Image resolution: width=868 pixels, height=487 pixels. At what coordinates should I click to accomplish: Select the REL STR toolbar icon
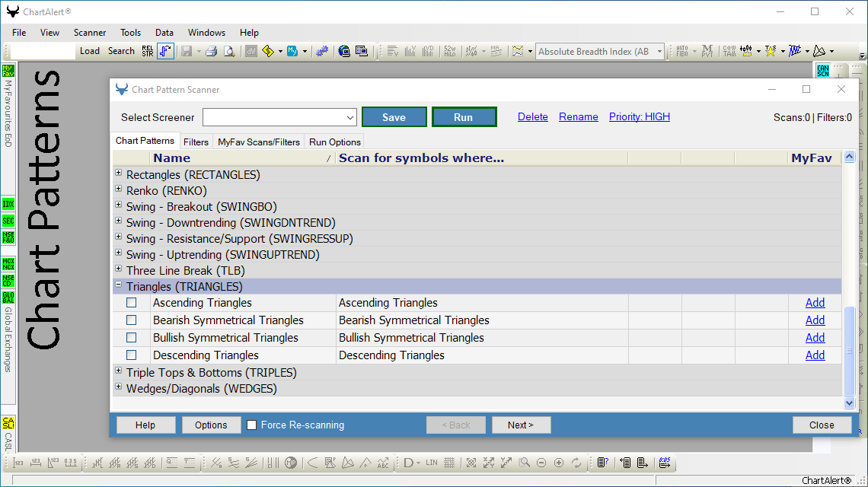(146, 51)
